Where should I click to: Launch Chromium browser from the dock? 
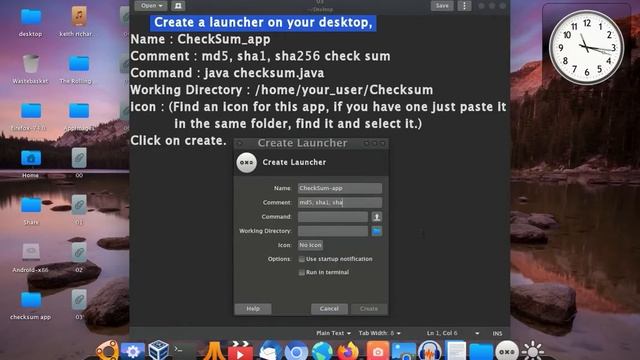pos(296,351)
